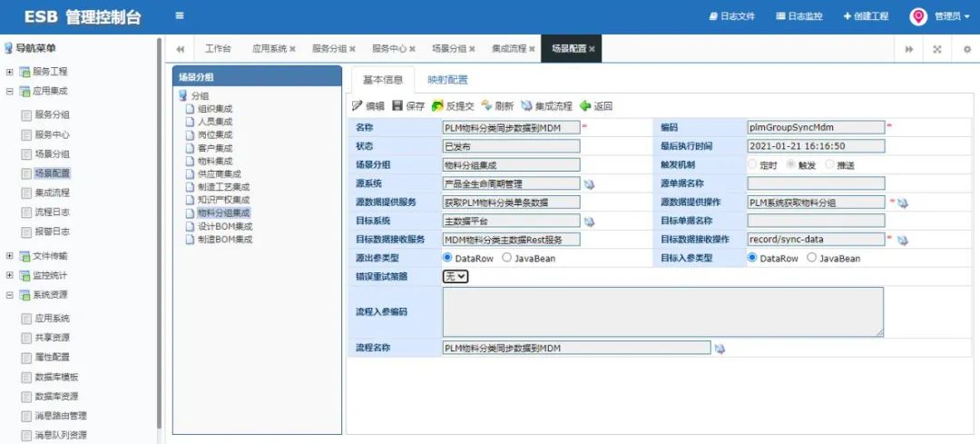Viewport: 980px width, 444px height.
Task: Click lookup icon beside 源数据提供操作 field
Action: (903, 203)
